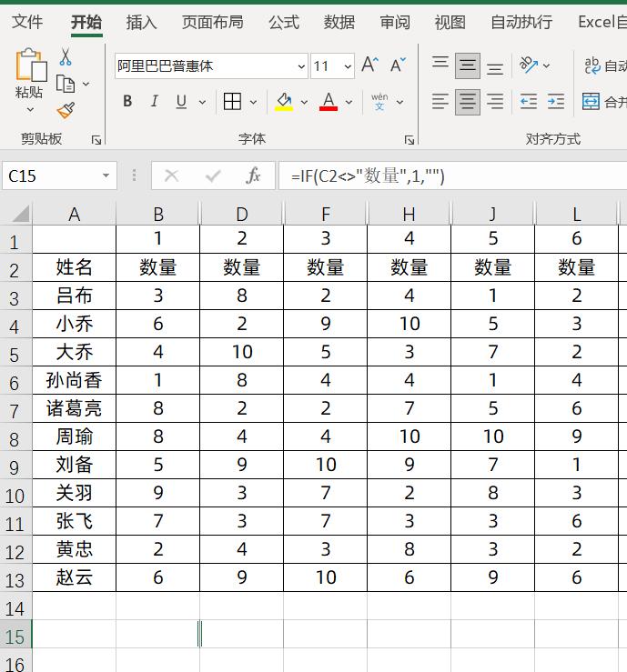Align text to the right
The width and height of the screenshot is (627, 672).
495,102
